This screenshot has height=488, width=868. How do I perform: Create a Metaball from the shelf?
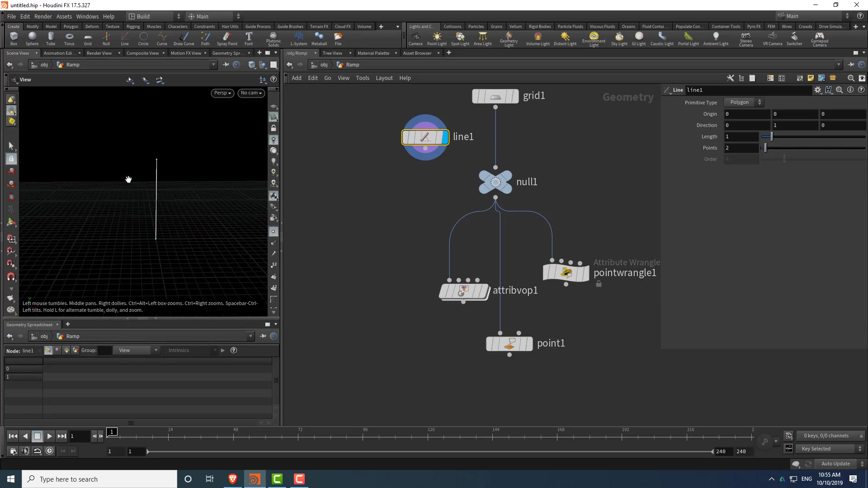(319, 38)
